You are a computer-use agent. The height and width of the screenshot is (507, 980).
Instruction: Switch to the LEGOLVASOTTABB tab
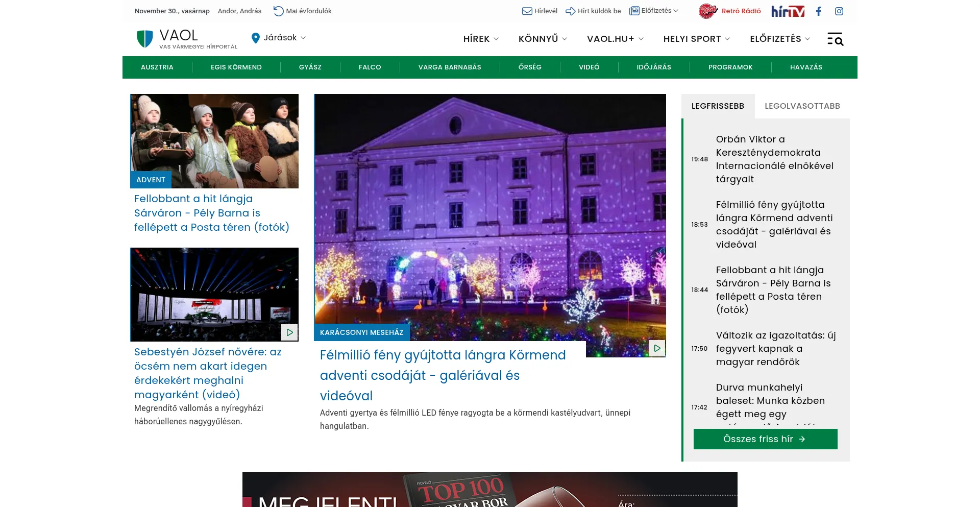point(802,106)
